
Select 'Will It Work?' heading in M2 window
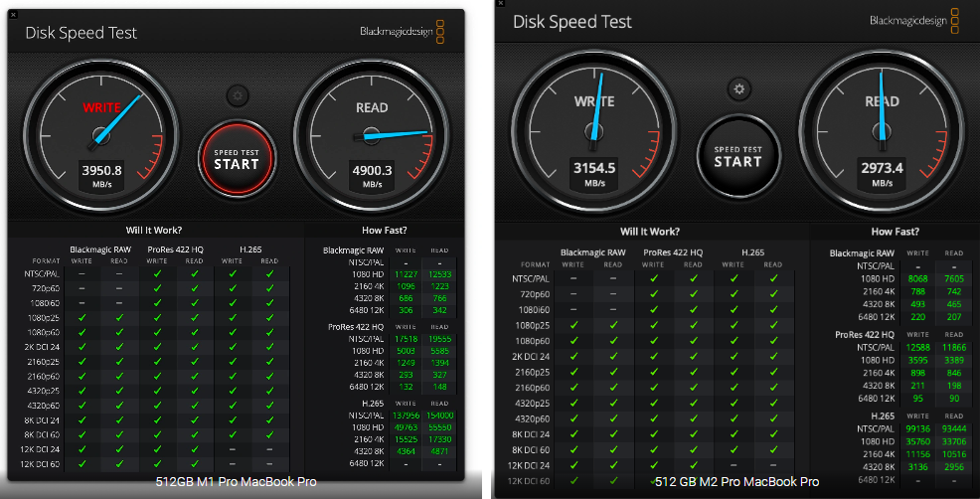649,232
